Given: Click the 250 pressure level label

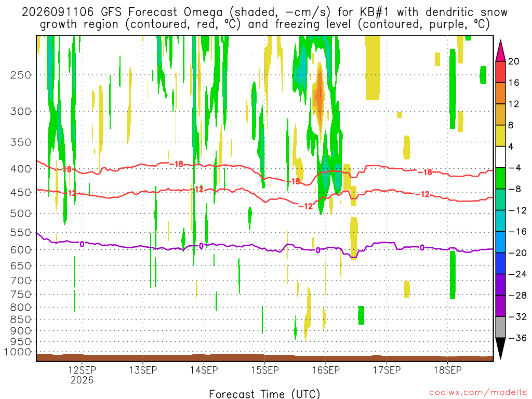Looking at the screenshot, I should (21, 75).
